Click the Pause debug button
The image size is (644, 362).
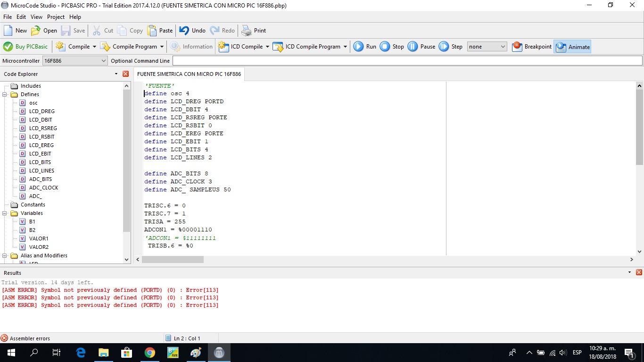421,47
